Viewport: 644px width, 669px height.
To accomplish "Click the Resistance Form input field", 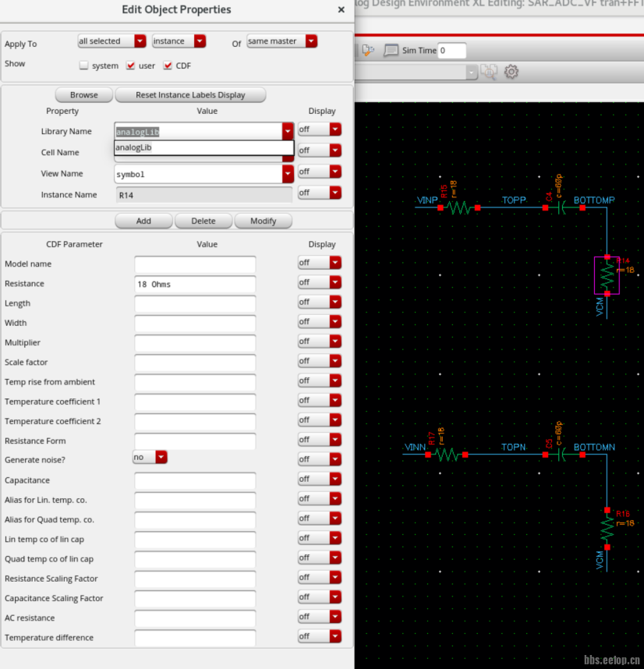I will coord(195,441).
